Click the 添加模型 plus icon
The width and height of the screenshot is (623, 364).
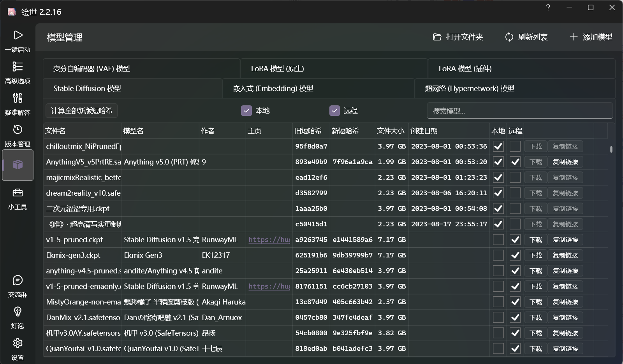(574, 37)
